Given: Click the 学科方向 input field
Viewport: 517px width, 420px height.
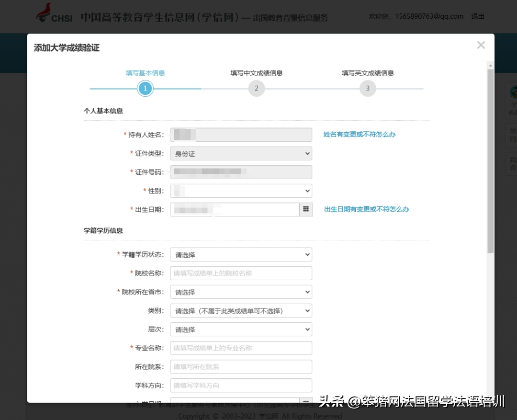Looking at the screenshot, I should tap(241, 386).
